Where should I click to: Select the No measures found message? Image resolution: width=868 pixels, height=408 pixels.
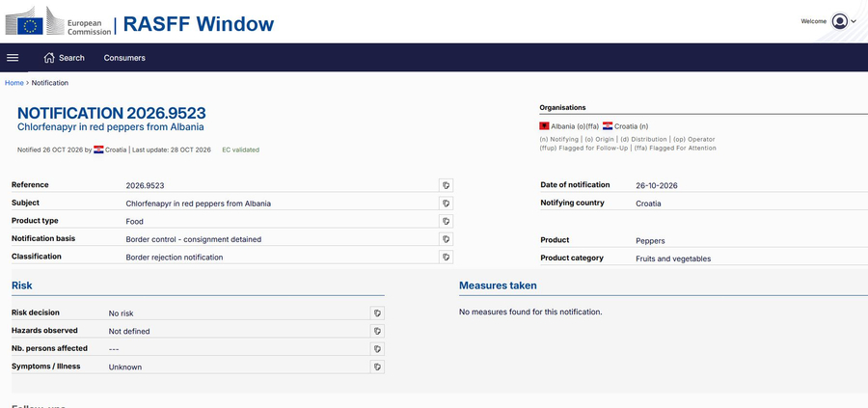530,312
